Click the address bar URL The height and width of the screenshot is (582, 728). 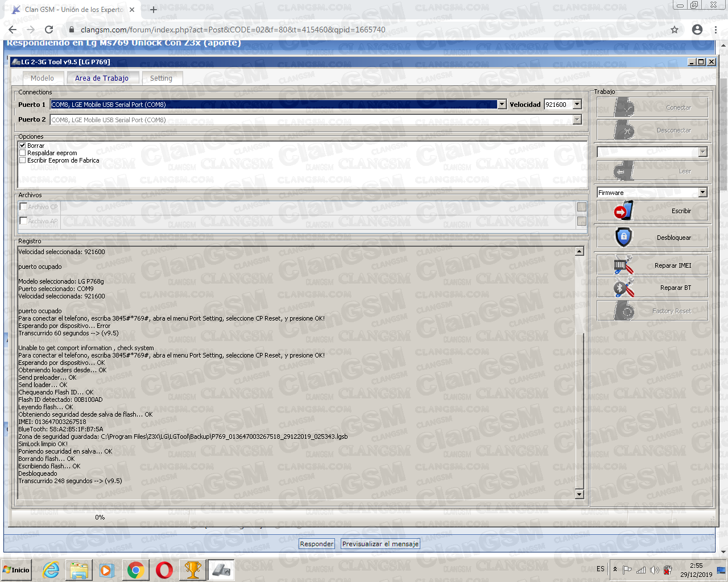(233, 30)
